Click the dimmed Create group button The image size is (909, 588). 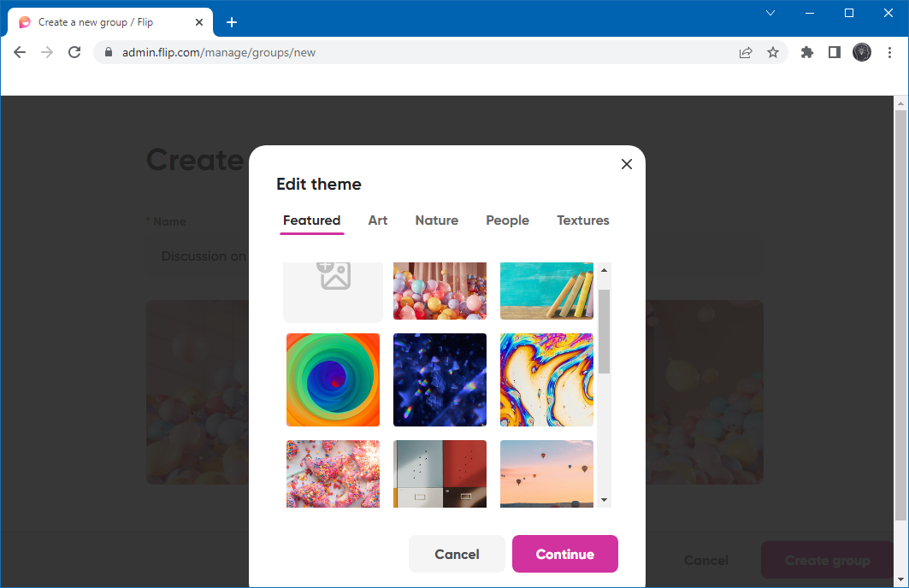tap(827, 560)
